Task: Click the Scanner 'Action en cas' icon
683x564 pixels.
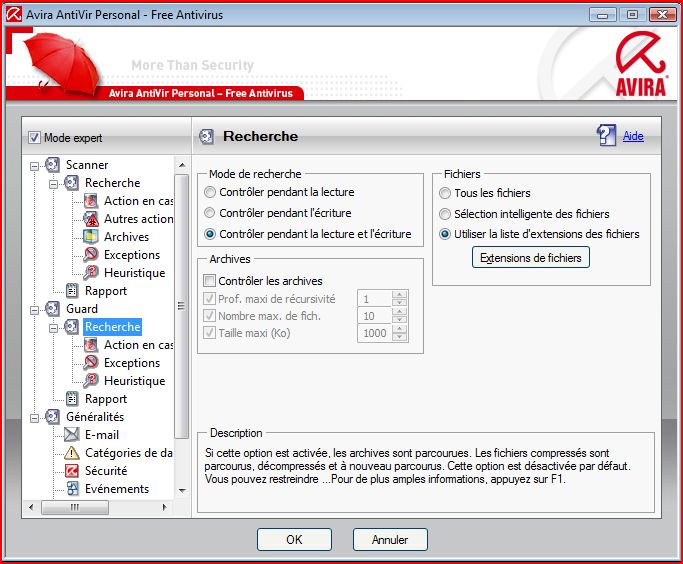Action: [91, 201]
